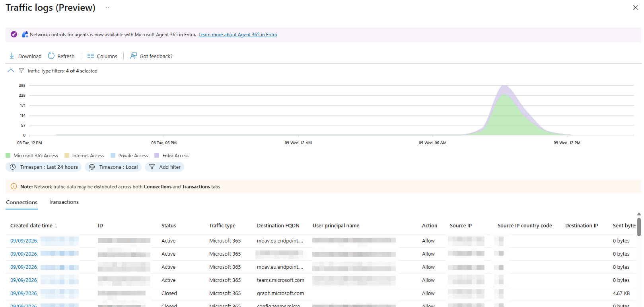
Task: Open date link in teams.microsoft.com row
Action: click(24, 280)
